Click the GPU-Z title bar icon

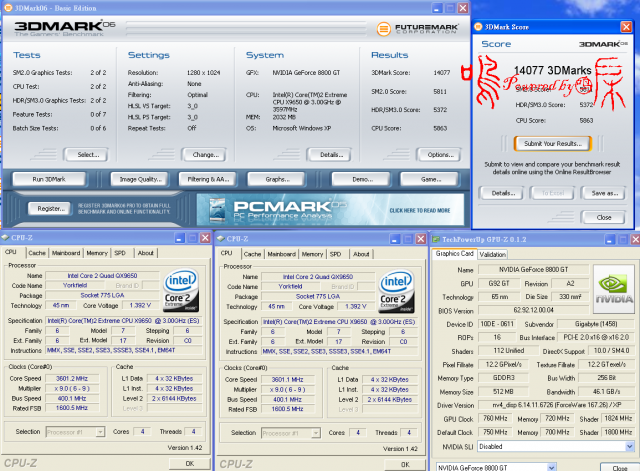tap(436, 240)
